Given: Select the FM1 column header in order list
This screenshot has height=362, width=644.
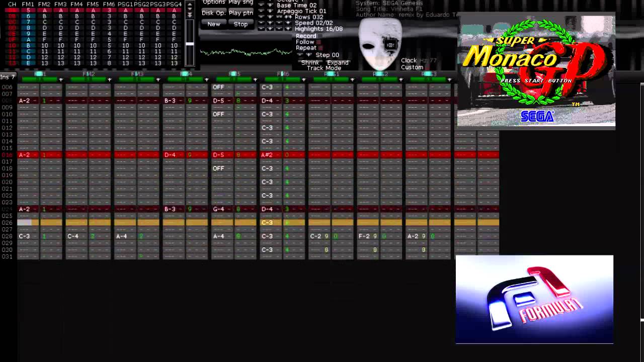Looking at the screenshot, I should 28,4.
